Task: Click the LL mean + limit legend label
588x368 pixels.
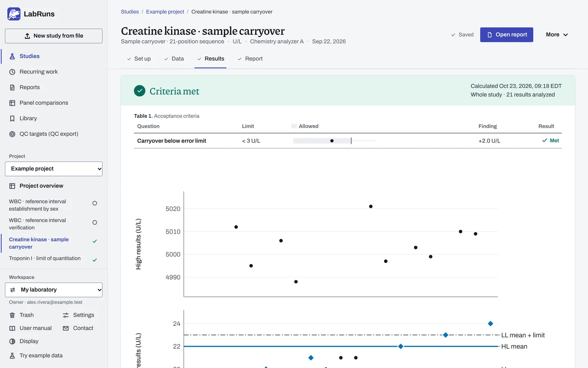Action: (x=523, y=335)
